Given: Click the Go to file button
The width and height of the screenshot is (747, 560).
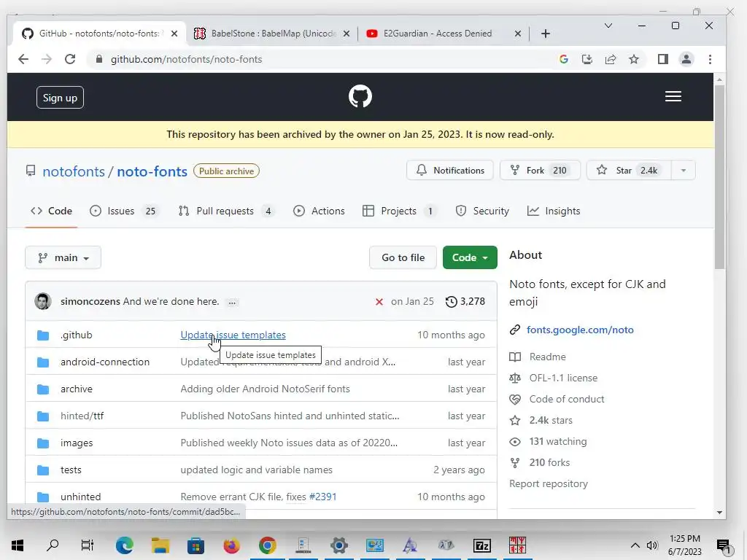Looking at the screenshot, I should tap(403, 257).
